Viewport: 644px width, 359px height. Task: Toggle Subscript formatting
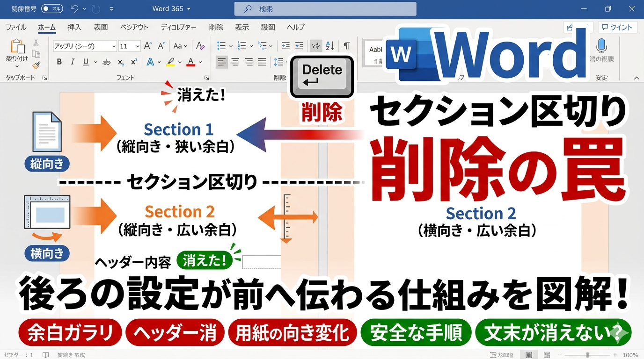121,62
